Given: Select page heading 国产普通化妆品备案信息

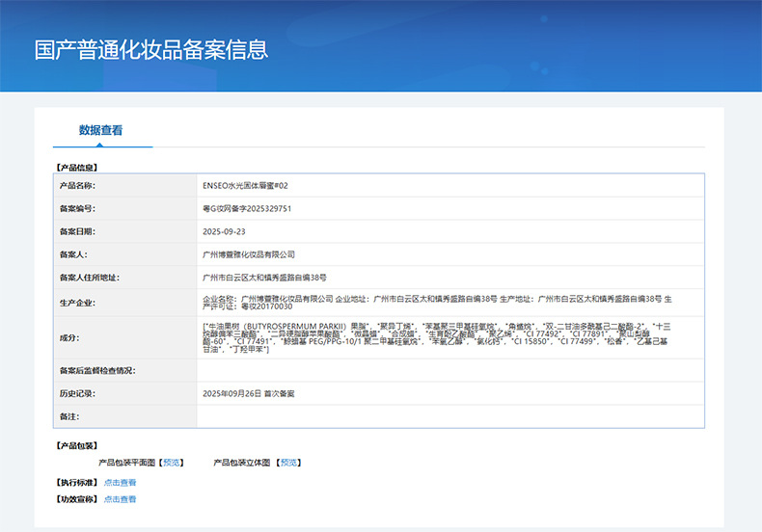Looking at the screenshot, I should coord(151,49).
